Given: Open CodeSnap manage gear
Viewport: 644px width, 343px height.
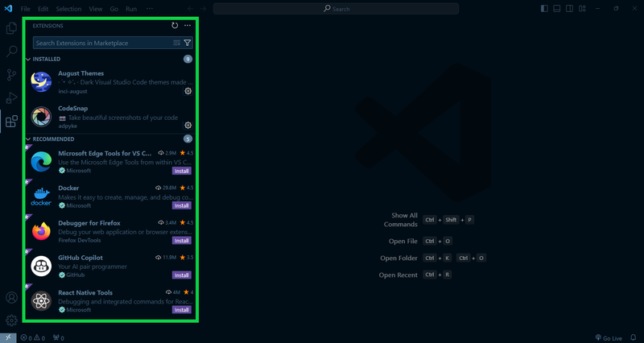Looking at the screenshot, I should 188,126.
